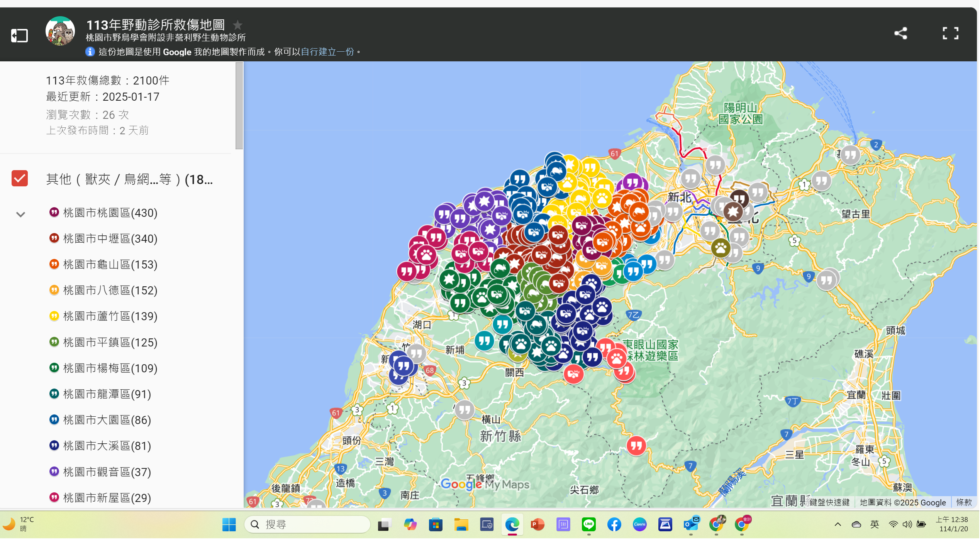
Task: Uncheck the 其他(獸夾/鳥網) layer checkbox
Action: [20, 179]
